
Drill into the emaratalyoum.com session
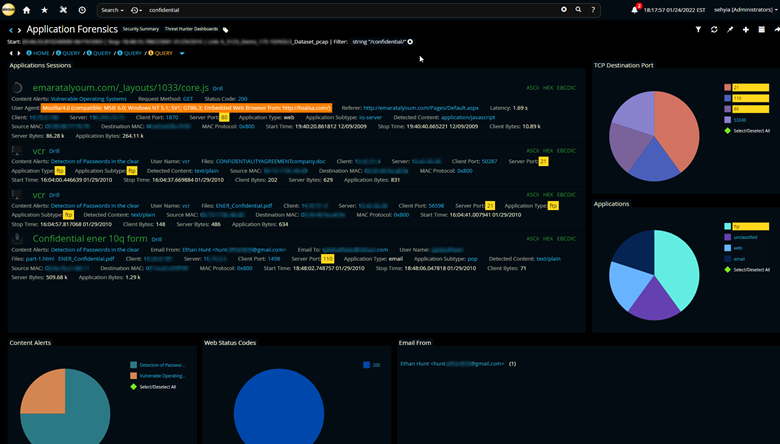click(x=218, y=89)
